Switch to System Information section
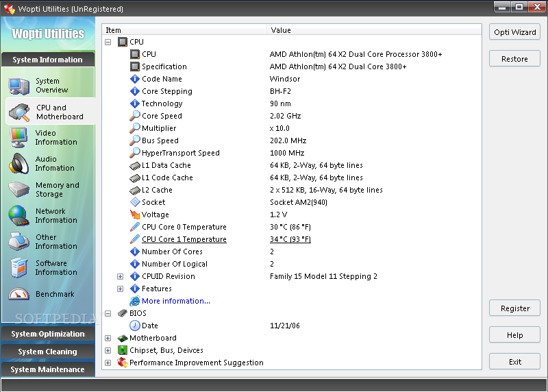 48,60
